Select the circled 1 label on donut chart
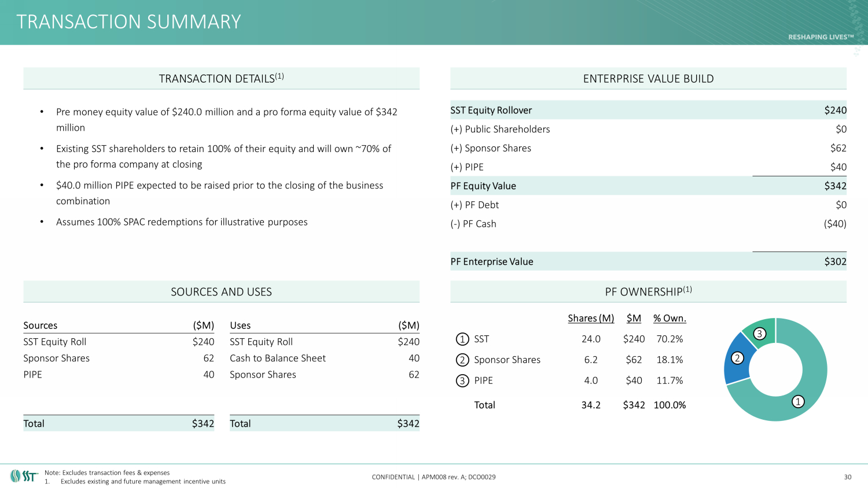This screenshot has height=488, width=868. (798, 401)
